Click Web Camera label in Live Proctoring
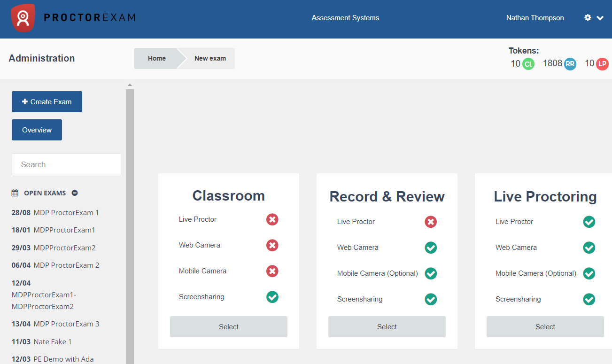612x364 pixels. click(x=516, y=248)
